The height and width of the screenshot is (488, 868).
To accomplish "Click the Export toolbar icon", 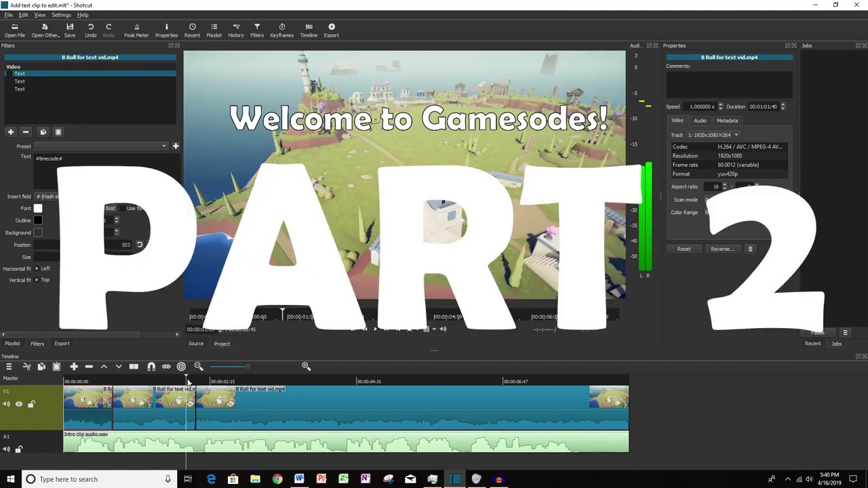I will [x=331, y=30].
